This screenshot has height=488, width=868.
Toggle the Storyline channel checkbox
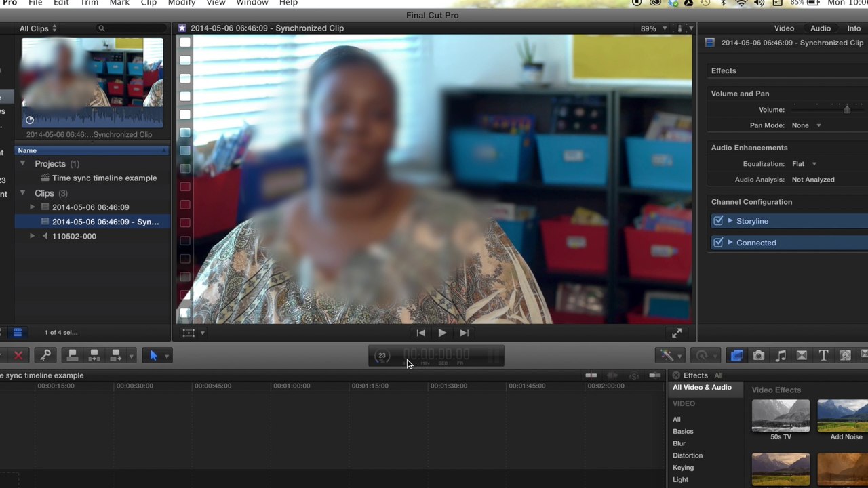click(x=718, y=221)
